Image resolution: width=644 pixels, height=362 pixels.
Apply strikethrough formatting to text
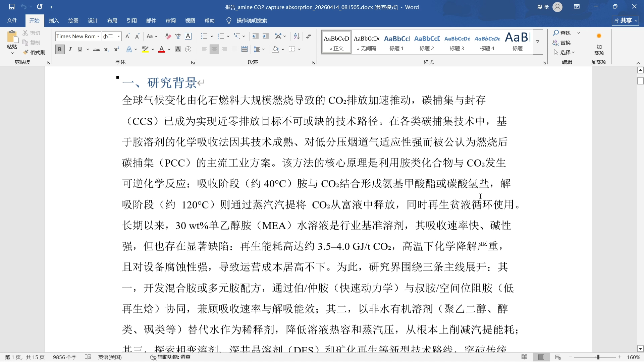[96, 50]
